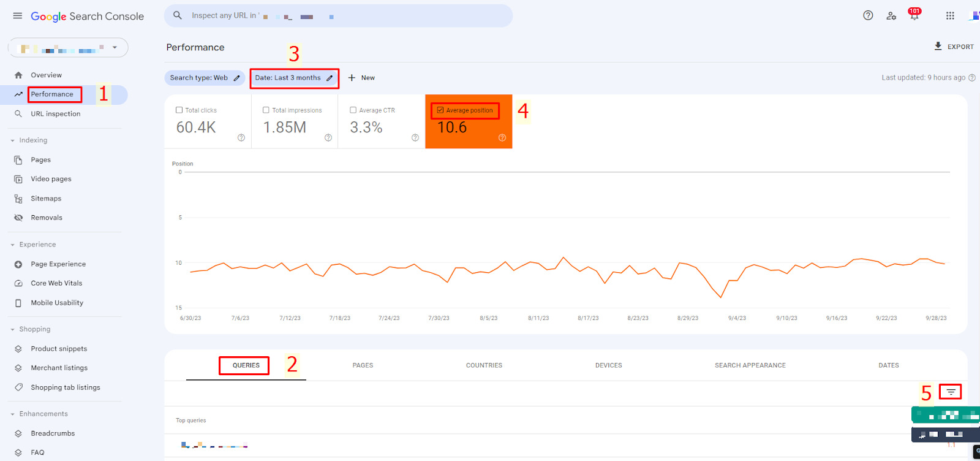The image size is (980, 461).
Task: Click the users and permissions icon
Action: coord(891,16)
